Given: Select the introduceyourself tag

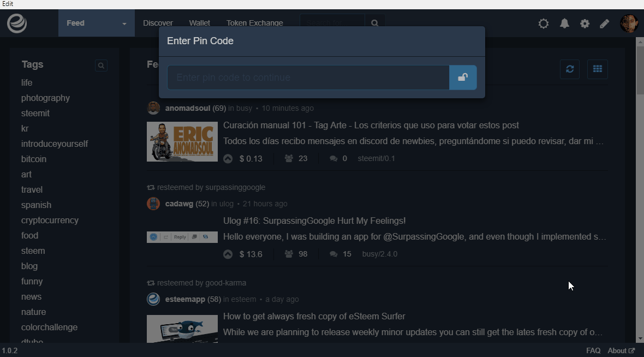Looking at the screenshot, I should click(x=55, y=144).
